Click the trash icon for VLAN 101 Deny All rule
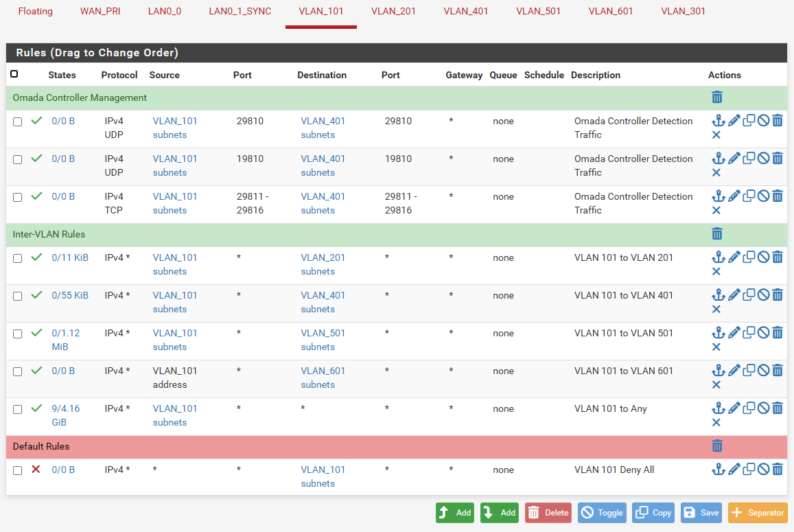 [778, 470]
